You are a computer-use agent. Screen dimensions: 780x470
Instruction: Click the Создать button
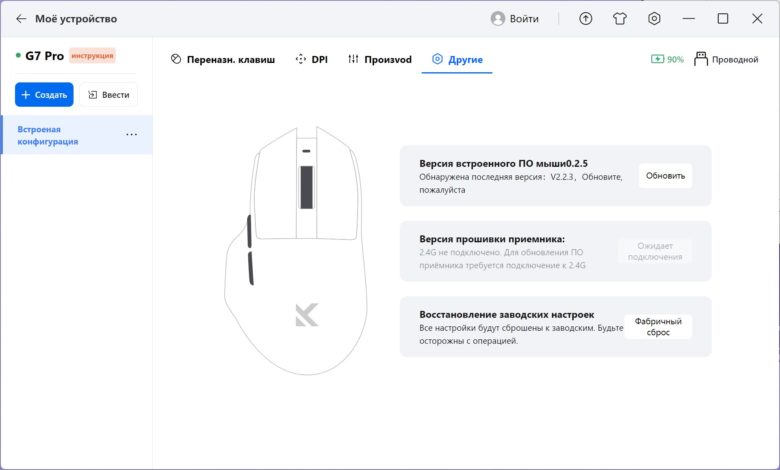[x=44, y=94]
